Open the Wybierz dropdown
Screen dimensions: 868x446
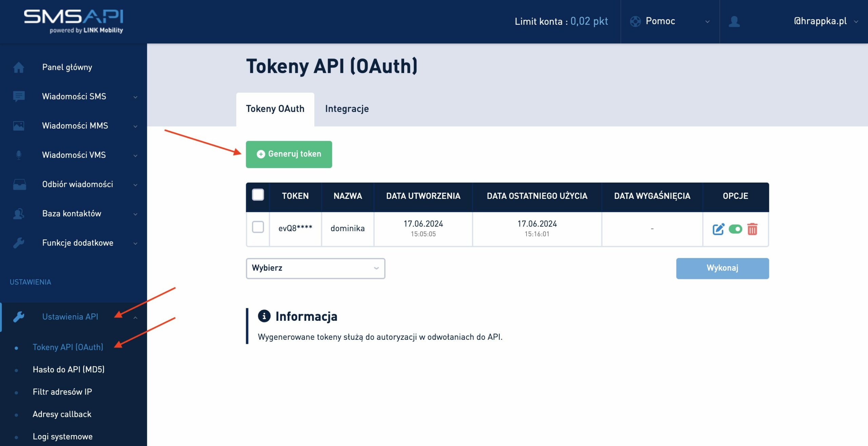pyautogui.click(x=315, y=268)
